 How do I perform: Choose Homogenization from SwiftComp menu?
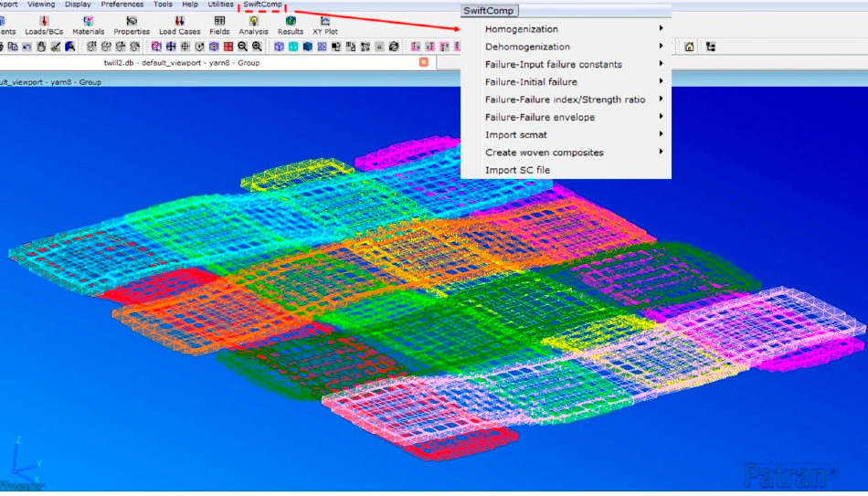coord(522,29)
